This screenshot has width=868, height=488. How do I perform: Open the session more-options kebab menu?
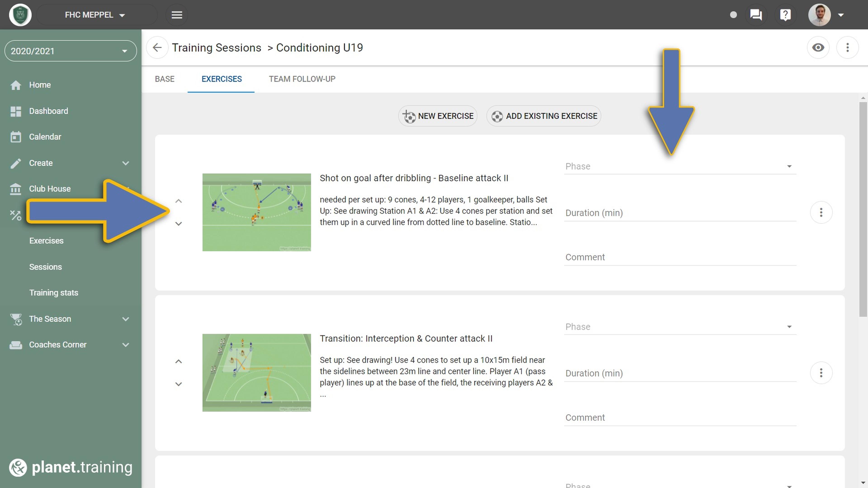(847, 47)
